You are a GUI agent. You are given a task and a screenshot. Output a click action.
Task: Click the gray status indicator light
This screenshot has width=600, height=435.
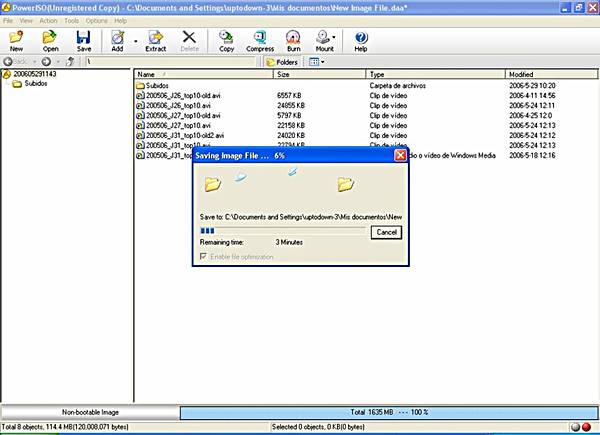pyautogui.click(x=576, y=427)
